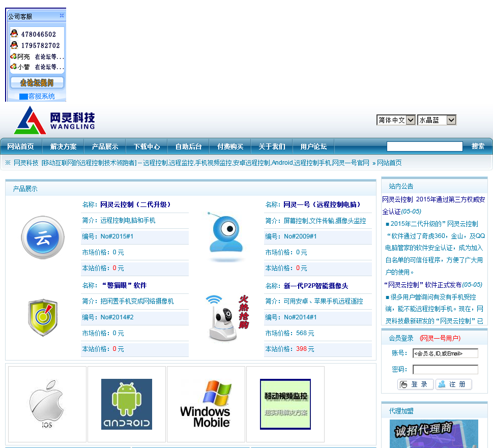Click the Apple iOS platform icon
Screen dimensions: 493x448
pos(47,404)
